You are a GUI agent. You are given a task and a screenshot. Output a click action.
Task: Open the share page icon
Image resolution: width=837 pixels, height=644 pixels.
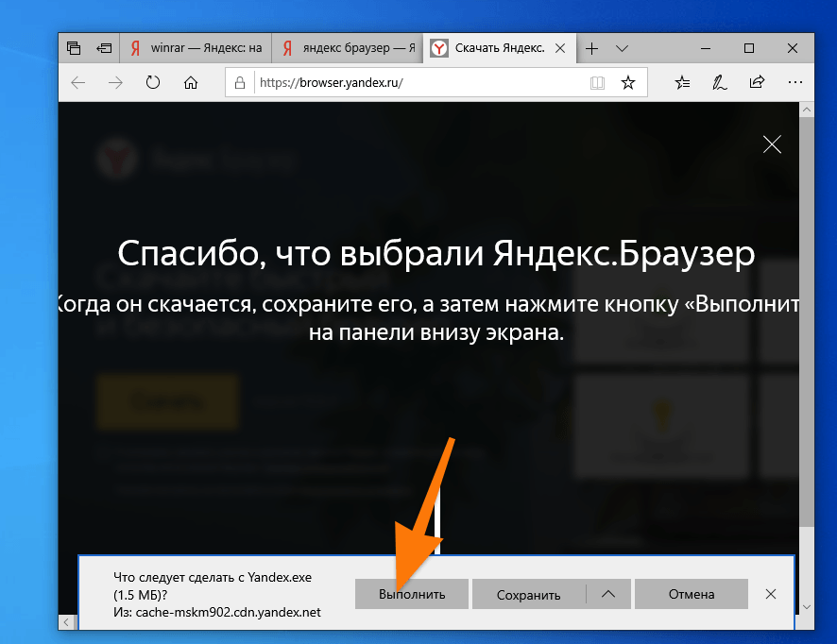click(x=757, y=82)
